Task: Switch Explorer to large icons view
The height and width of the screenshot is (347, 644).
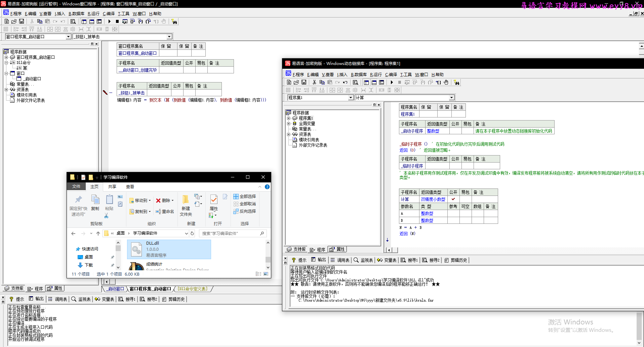Action: coord(266,274)
